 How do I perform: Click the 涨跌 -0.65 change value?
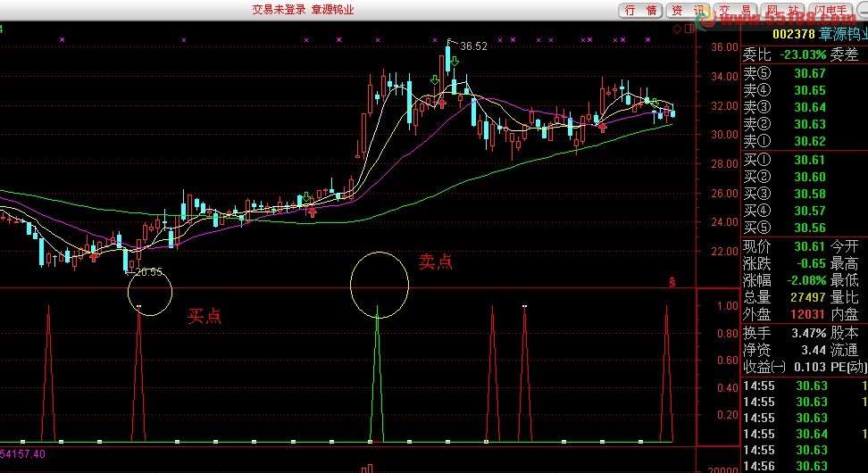810,263
